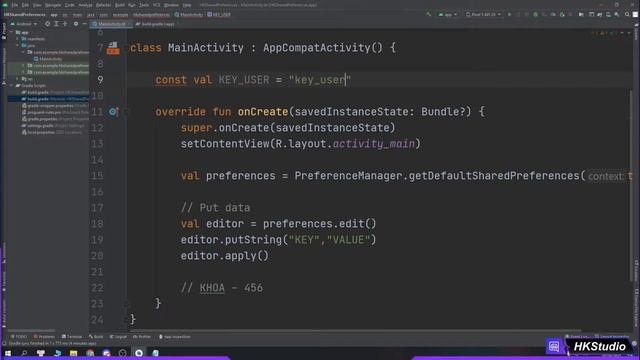Click the collapse all icon in Project panel
Viewport: 640px width, 360px height.
(x=65, y=24)
